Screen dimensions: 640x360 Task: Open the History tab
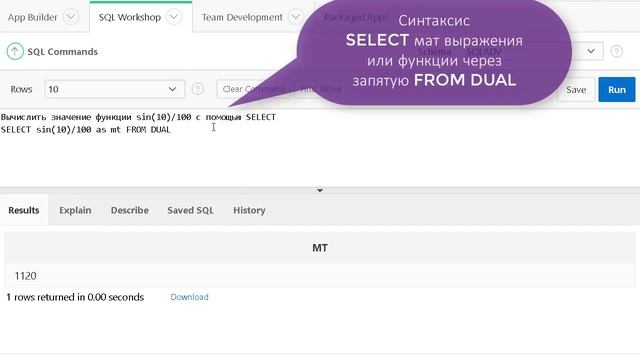click(249, 210)
